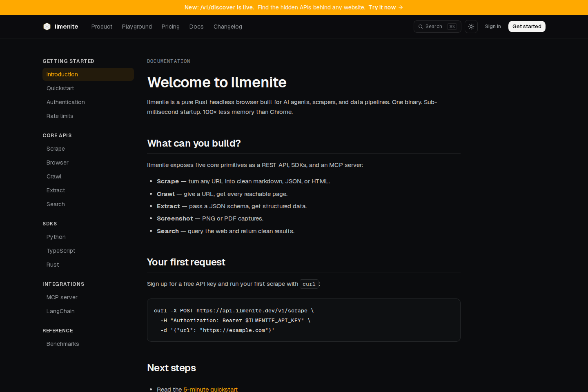
Task: Follow the 5-minute quickstart link
Action: pos(210,389)
